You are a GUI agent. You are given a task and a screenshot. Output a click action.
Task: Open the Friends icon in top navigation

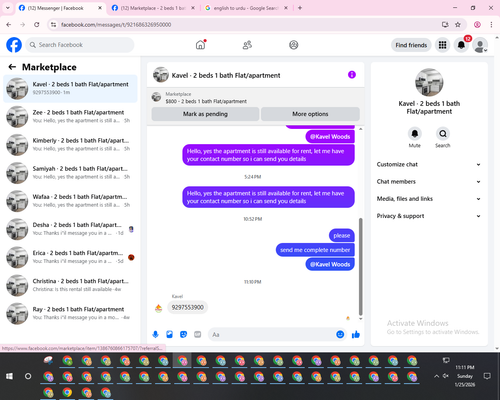click(x=247, y=45)
